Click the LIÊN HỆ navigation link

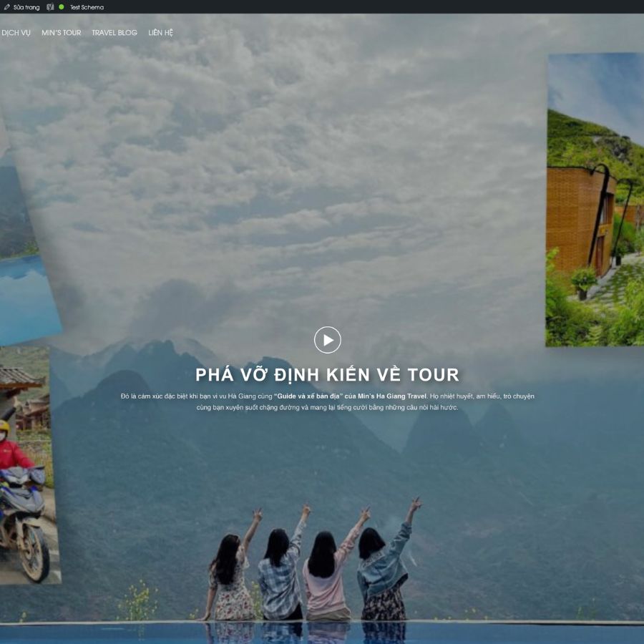[159, 32]
